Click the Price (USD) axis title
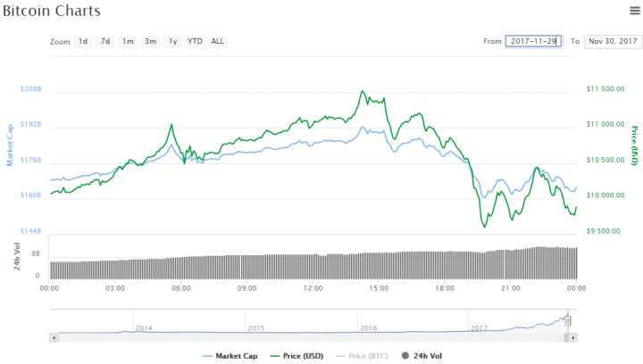This screenshot has height=364, width=643. [x=634, y=145]
